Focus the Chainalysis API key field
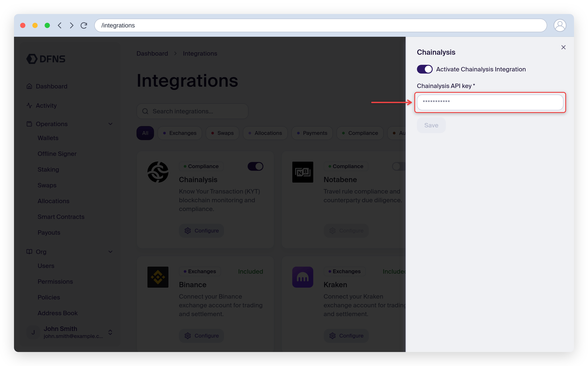This screenshot has height=366, width=588. point(490,102)
